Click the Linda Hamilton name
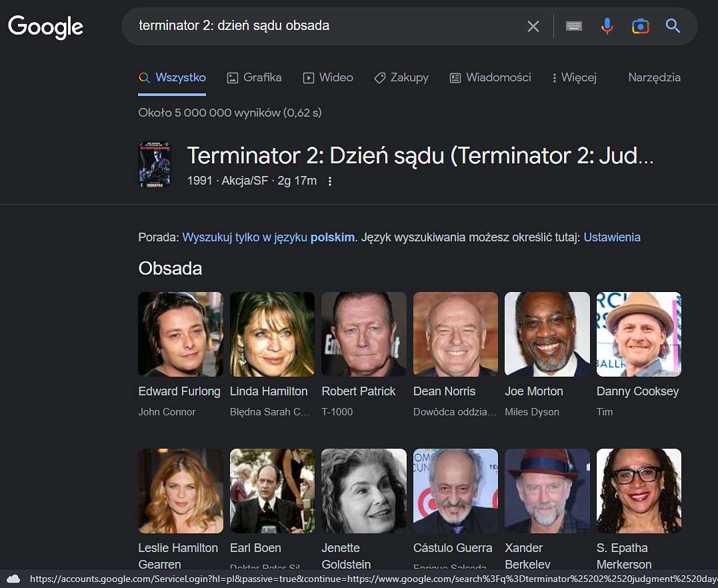Viewport: 718px width, 588px height. (x=269, y=391)
